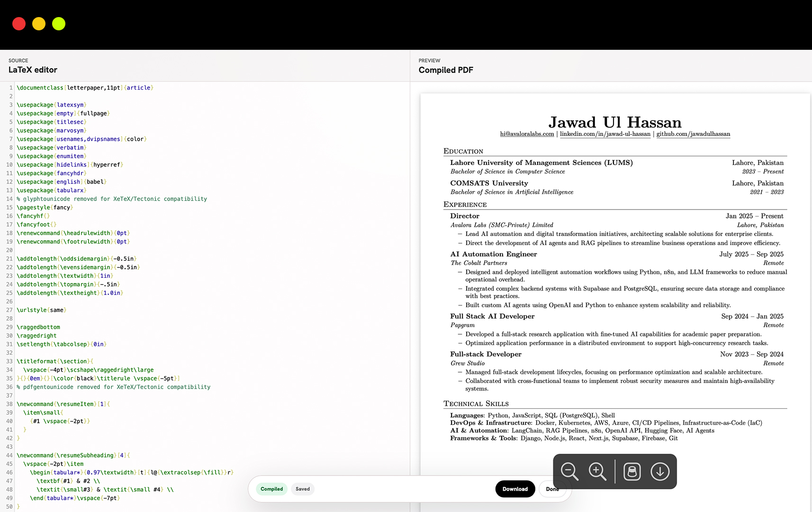Click the \usepackage{tabularx} line
Image resolution: width=812 pixels, height=512 pixels.
pos(52,190)
